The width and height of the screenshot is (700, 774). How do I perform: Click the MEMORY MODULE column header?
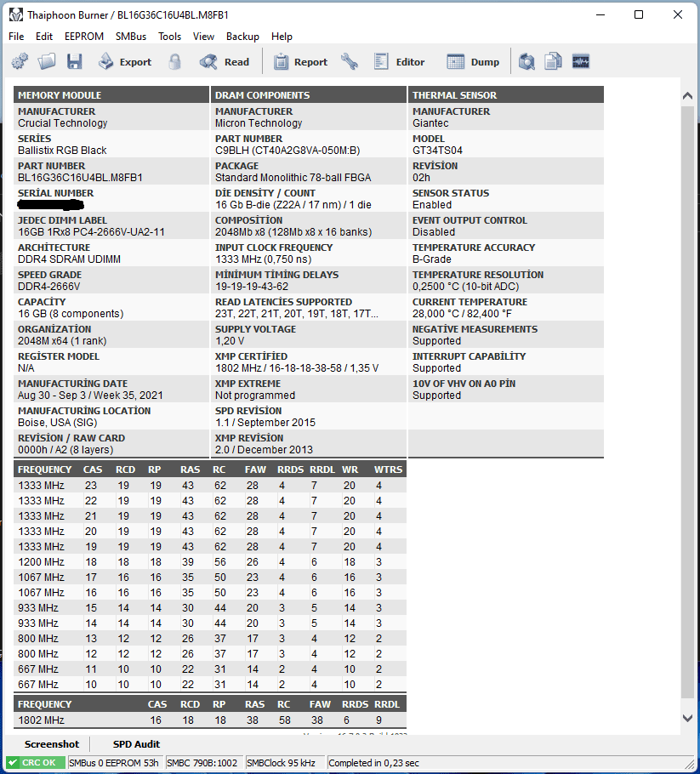click(x=111, y=94)
